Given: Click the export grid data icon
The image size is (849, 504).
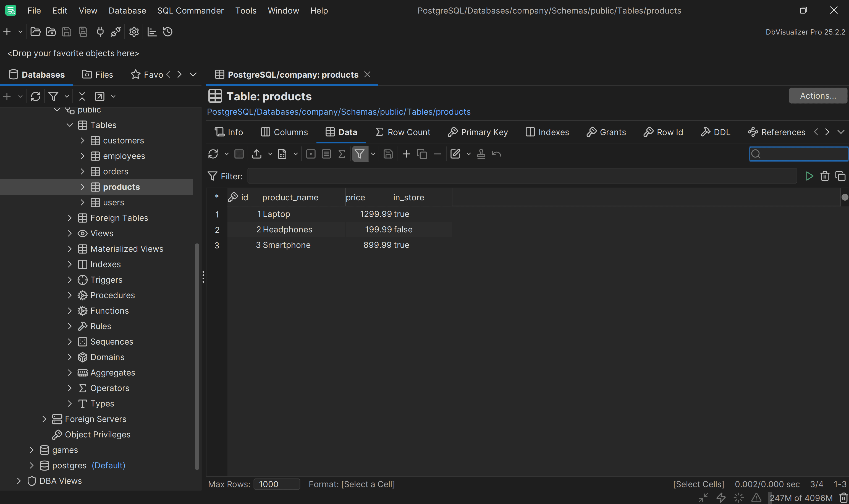Looking at the screenshot, I should [257, 154].
